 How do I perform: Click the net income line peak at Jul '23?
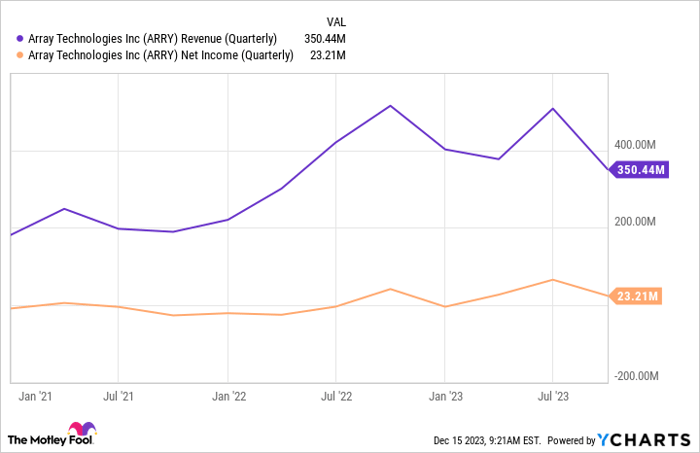tap(553, 280)
